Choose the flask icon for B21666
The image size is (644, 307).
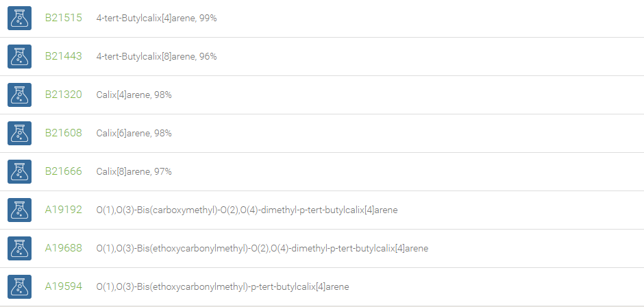tap(19, 171)
